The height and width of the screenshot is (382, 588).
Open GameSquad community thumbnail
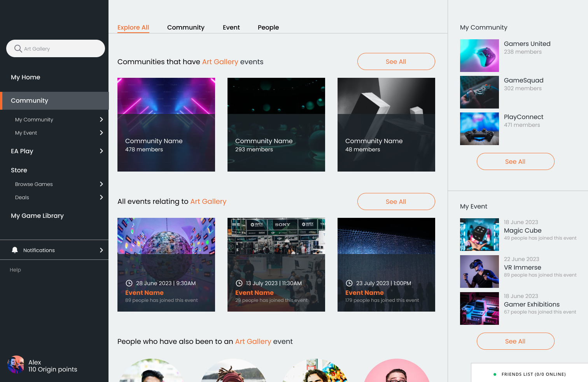point(479,92)
